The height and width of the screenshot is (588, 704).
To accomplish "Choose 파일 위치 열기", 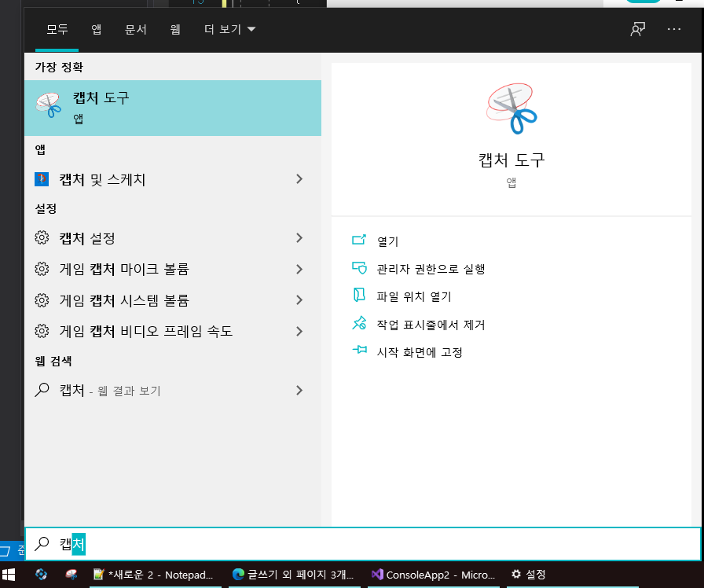I will [x=413, y=296].
